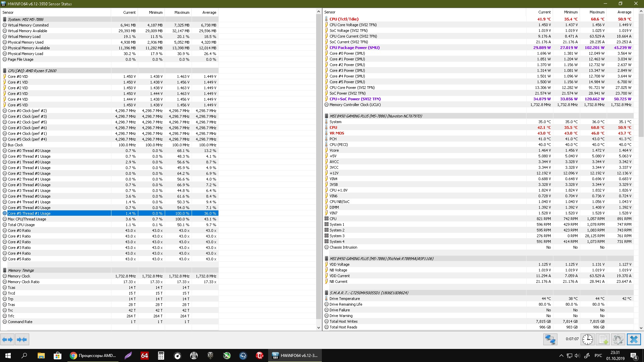
Task: Close sensors with the blue X button
Action: pyautogui.click(x=634, y=340)
